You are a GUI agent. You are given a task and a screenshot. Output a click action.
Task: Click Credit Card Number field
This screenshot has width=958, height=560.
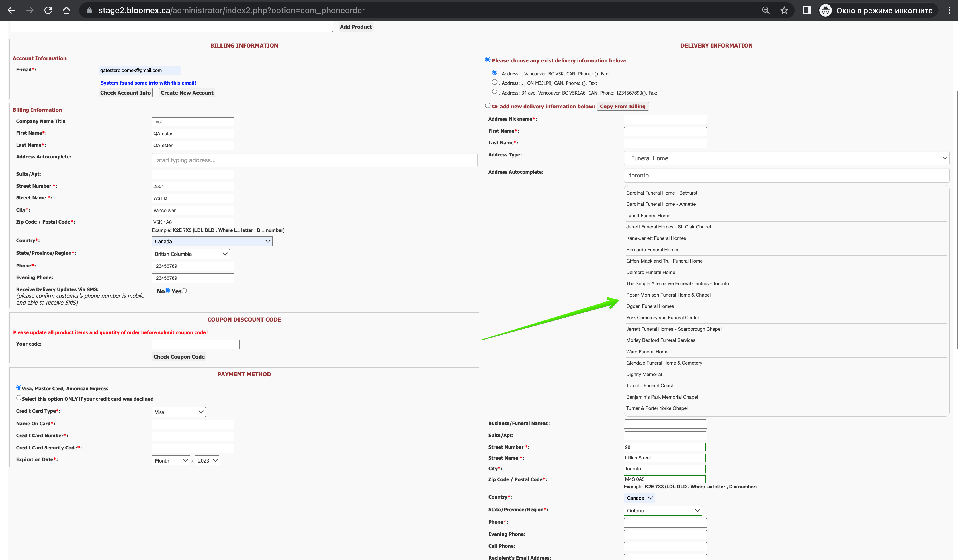click(x=193, y=436)
